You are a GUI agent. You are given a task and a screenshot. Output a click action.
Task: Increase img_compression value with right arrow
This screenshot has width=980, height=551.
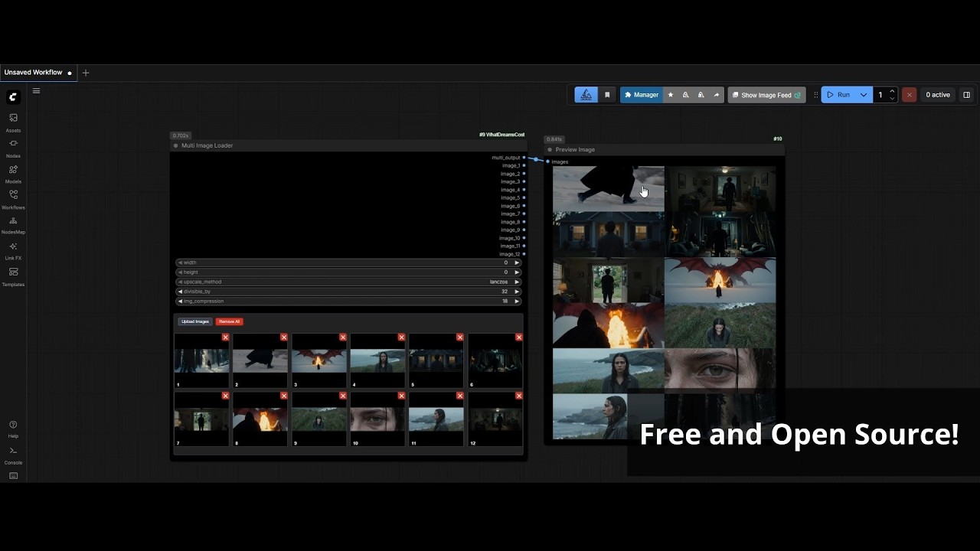coord(517,301)
